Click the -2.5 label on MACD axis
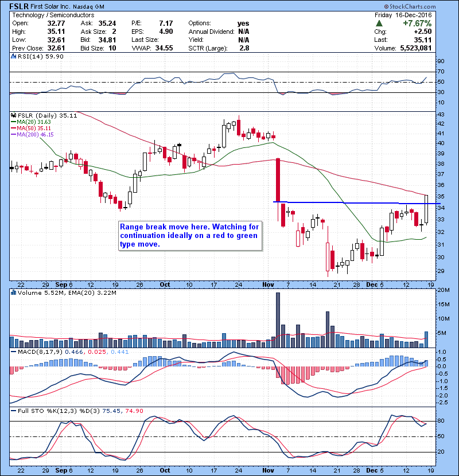Screen dimensions: 459x476 [x=442, y=403]
